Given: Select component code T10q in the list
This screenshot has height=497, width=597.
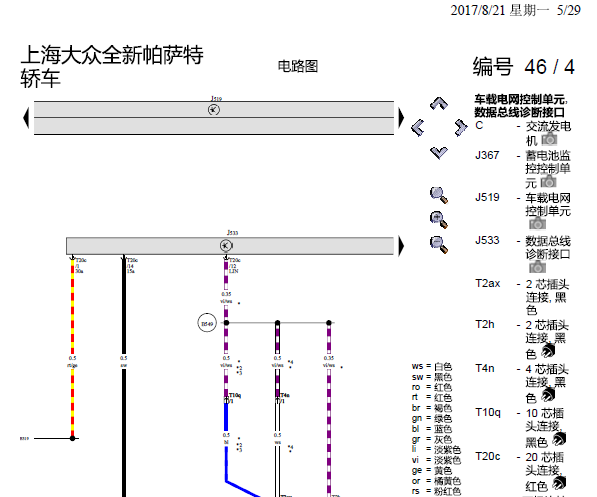Looking at the screenshot, I should [488, 412].
